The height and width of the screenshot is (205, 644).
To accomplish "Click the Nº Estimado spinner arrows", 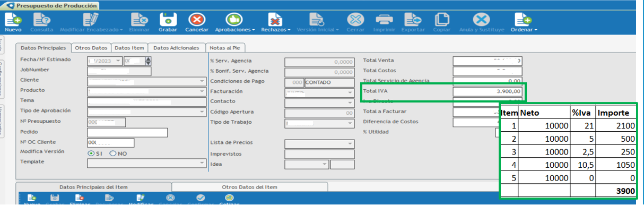I will click(148, 61).
